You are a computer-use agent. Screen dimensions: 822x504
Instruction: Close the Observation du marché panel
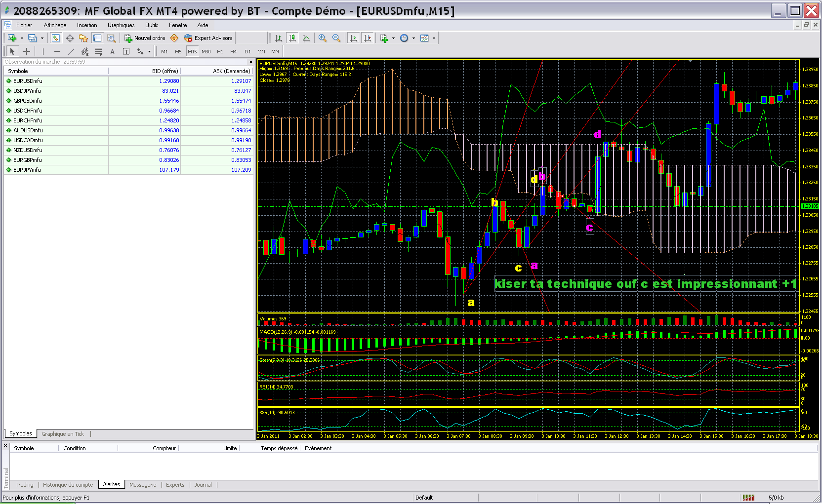tap(251, 62)
